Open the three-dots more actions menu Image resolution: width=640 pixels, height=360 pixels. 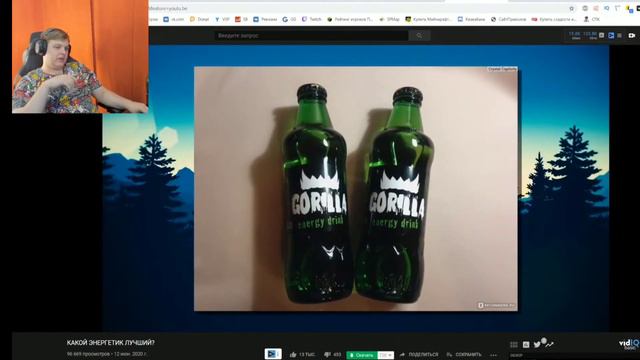(494, 355)
